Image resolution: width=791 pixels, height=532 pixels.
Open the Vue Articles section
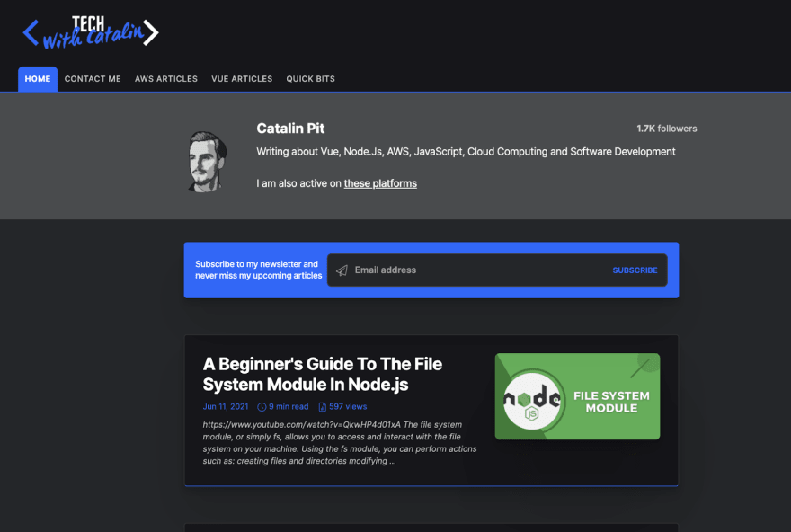point(242,79)
